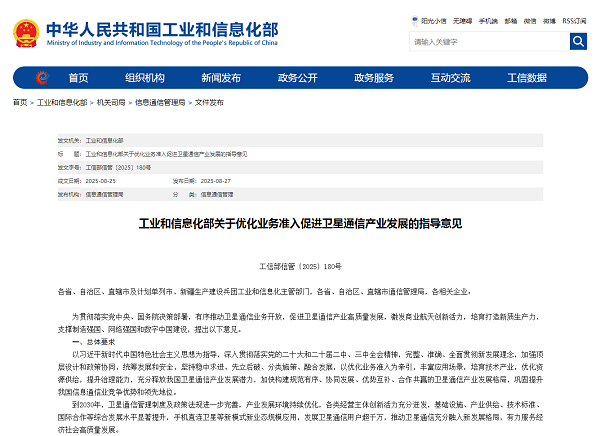Image resolution: width=600 pixels, height=436 pixels.
Task: Click the 微博 link in header
Action: point(549,21)
